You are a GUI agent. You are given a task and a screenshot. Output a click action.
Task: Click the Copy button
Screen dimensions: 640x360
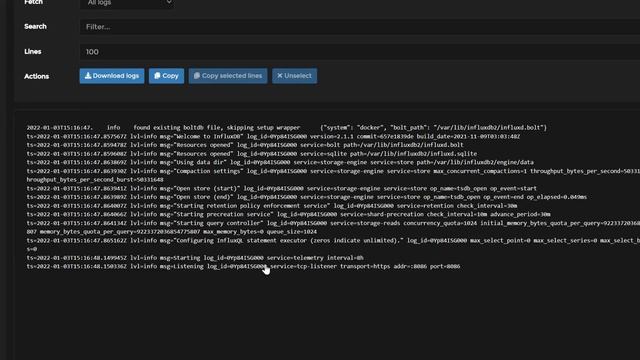tap(166, 76)
